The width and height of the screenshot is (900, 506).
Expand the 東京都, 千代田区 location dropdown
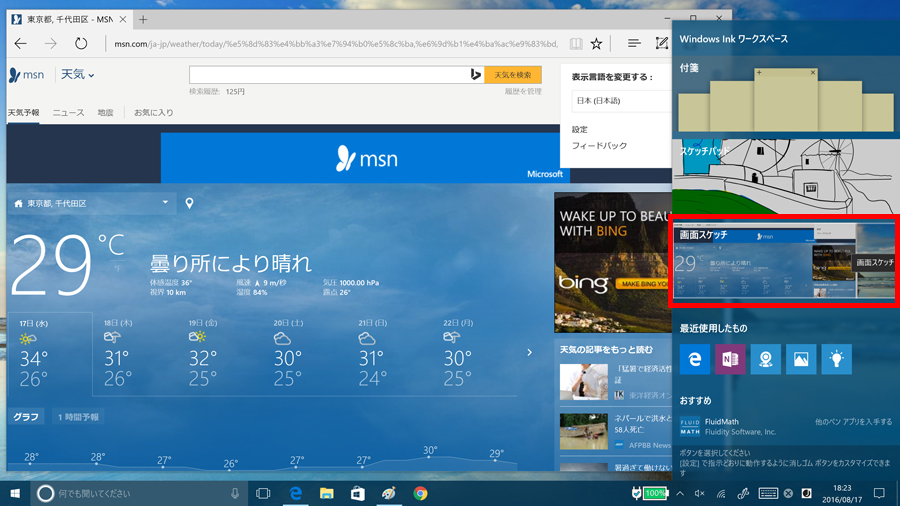pyautogui.click(x=165, y=203)
